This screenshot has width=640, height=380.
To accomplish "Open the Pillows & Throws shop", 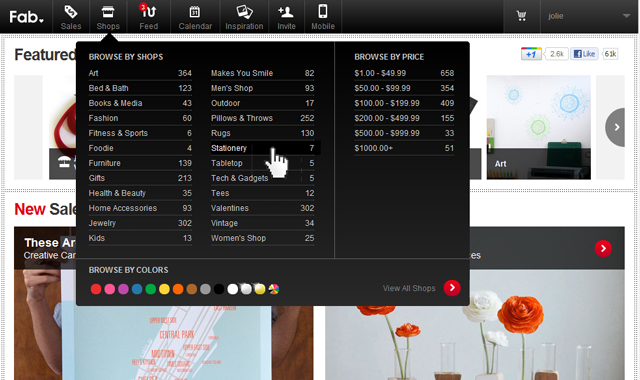I will (x=262, y=118).
